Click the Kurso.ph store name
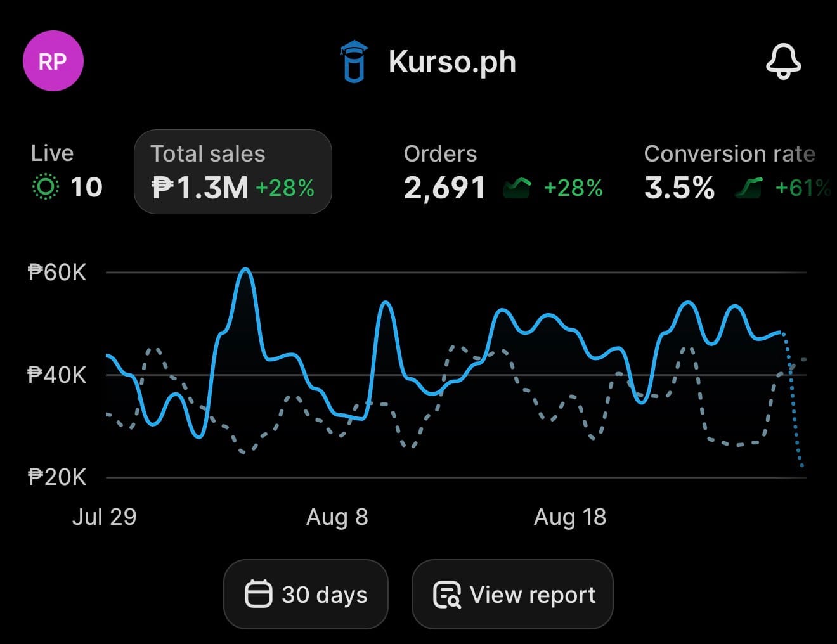Viewport: 837px width, 644px height. point(452,62)
